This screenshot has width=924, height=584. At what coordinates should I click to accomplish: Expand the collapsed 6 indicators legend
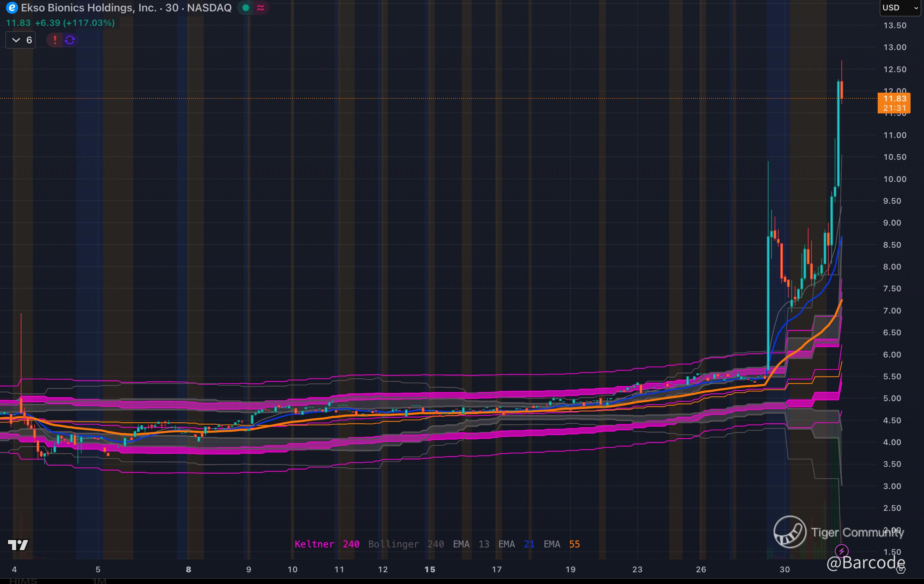(21, 40)
